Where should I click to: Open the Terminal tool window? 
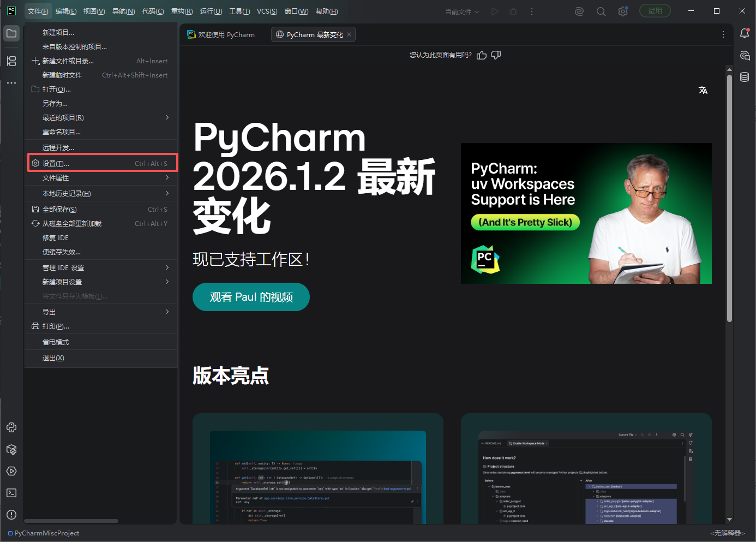(x=11, y=493)
